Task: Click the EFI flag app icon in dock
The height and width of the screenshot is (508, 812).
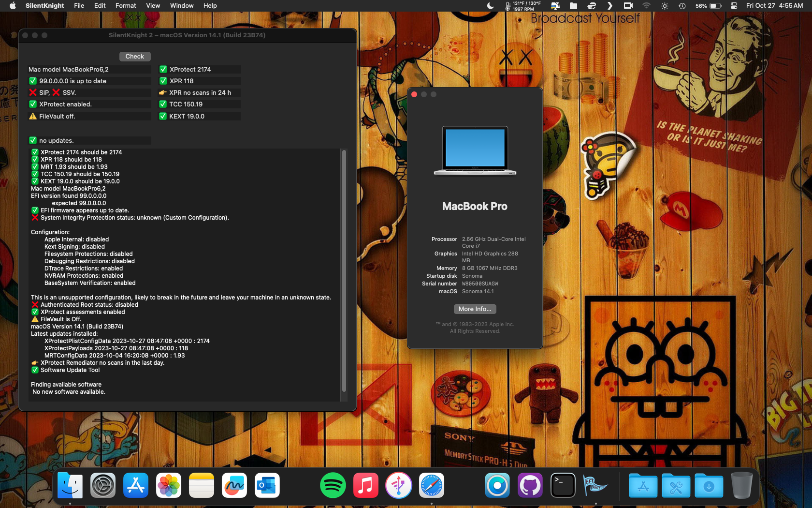Action: click(595, 486)
